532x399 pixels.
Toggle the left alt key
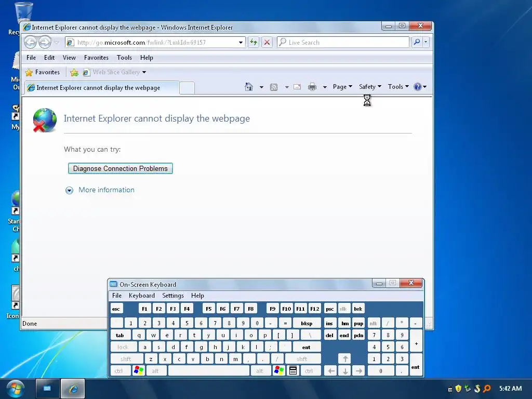(156, 371)
